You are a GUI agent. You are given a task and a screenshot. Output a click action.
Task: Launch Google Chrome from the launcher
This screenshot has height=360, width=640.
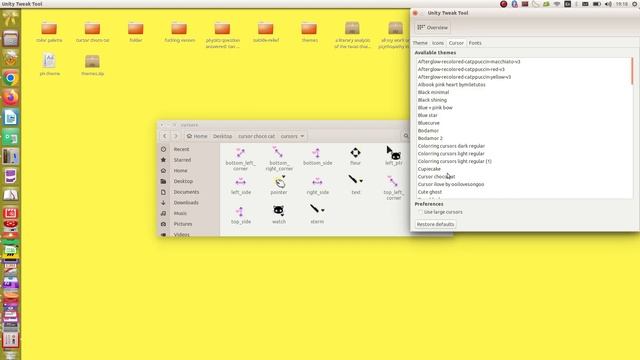(11, 78)
